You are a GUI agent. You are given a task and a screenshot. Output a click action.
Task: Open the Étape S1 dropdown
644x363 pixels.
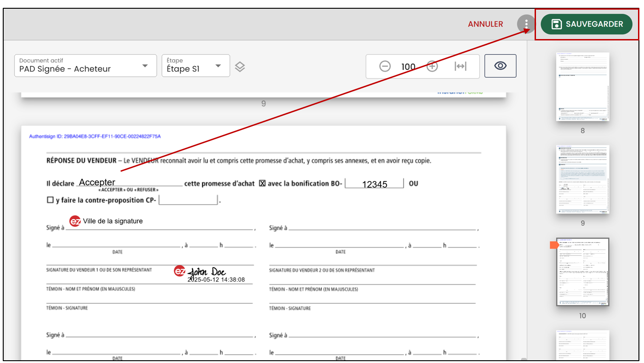tap(196, 66)
